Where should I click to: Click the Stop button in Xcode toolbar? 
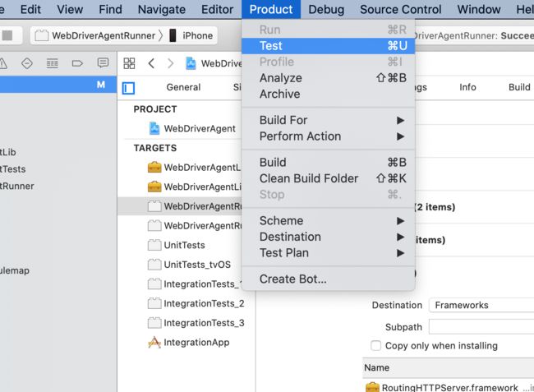[7, 35]
